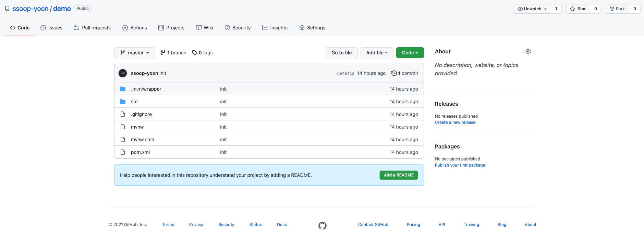Open the mvnw.cmd file
Image resolution: width=644 pixels, height=248 pixels.
[143, 140]
